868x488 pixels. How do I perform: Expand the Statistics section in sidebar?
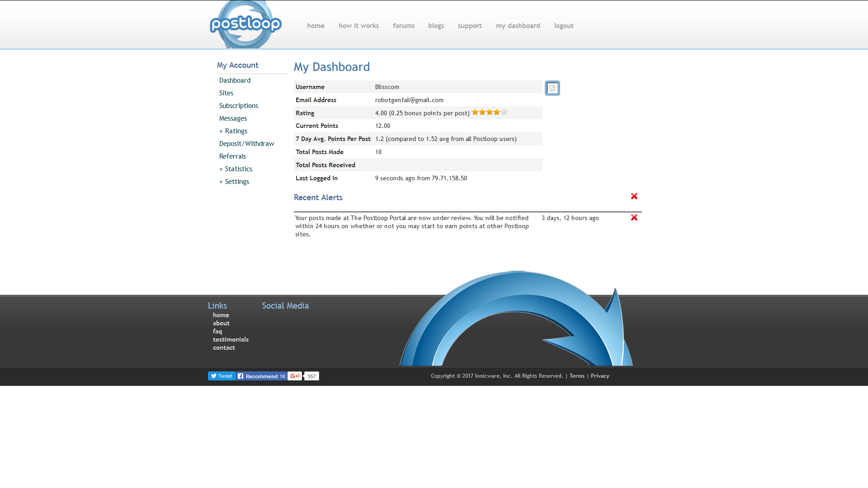click(236, 169)
